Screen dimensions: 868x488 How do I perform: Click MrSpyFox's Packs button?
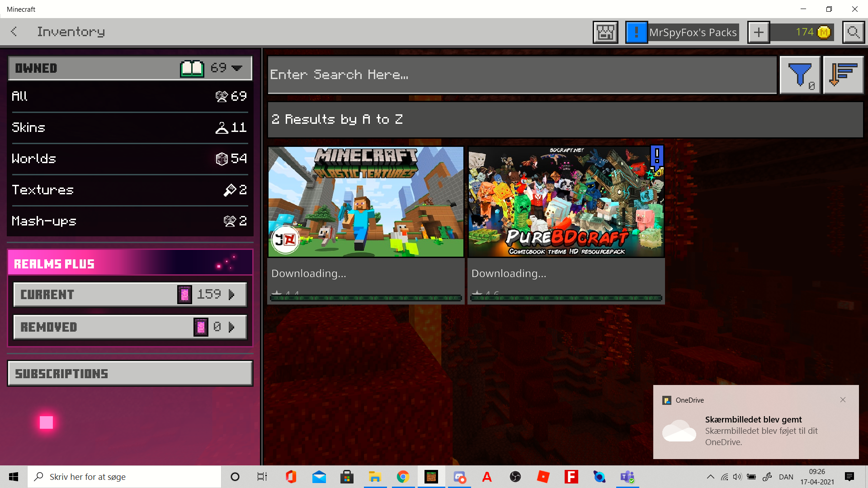pyautogui.click(x=693, y=33)
